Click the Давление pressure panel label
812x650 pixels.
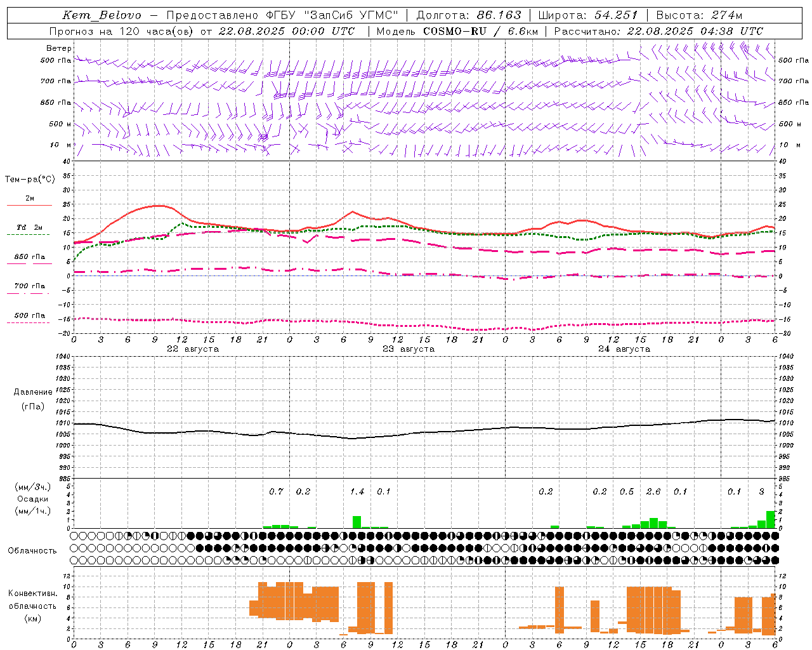pyautogui.click(x=33, y=392)
